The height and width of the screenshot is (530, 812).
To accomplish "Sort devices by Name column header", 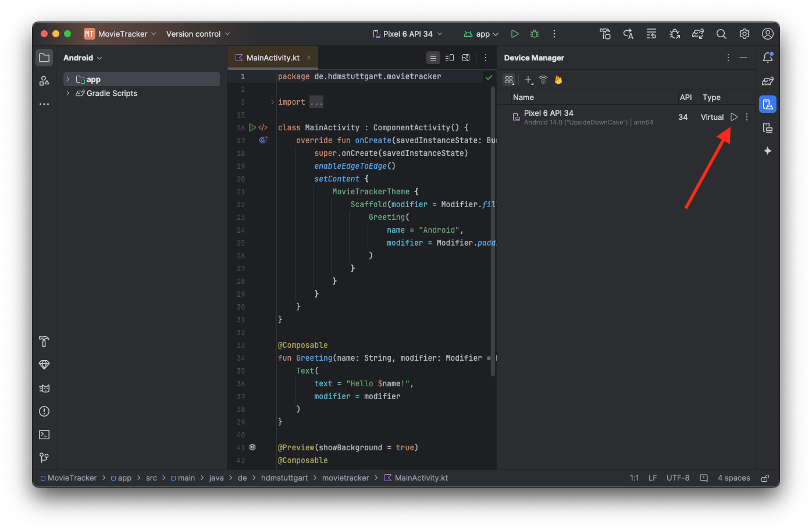I will coord(523,97).
